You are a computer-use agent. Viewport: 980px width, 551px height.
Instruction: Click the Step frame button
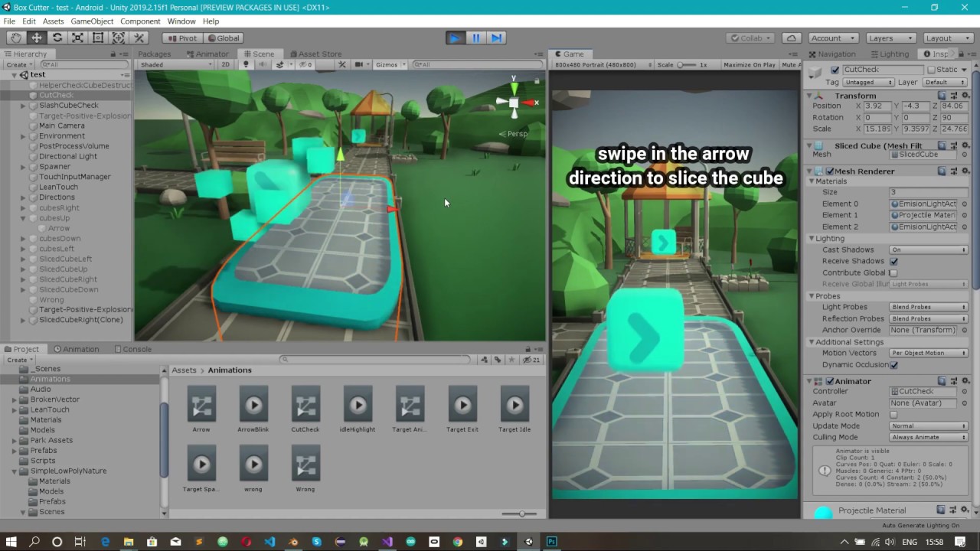pos(496,37)
